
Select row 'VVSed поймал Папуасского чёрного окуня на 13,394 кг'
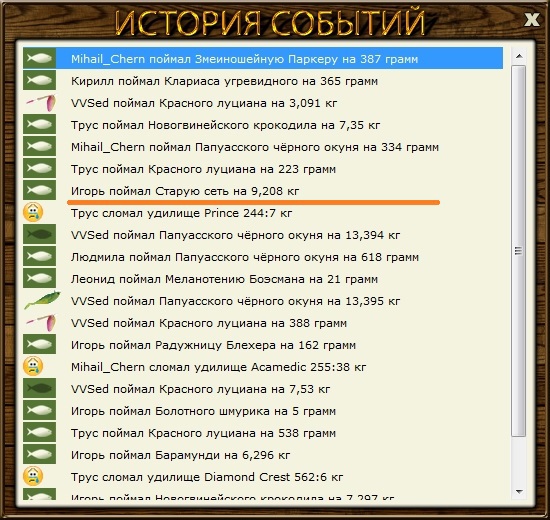263,234
